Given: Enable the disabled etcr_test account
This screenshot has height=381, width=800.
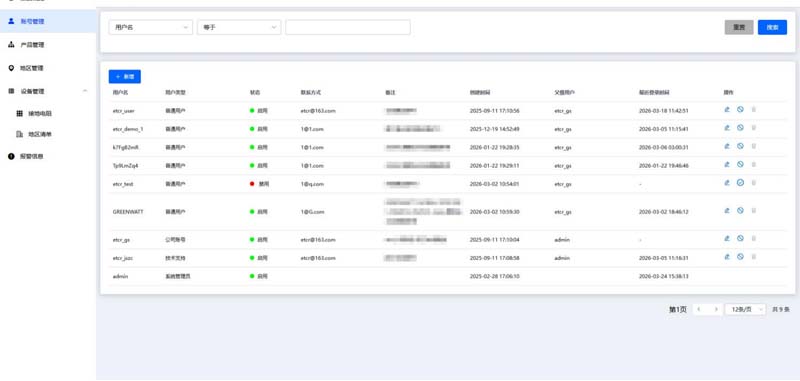Looking at the screenshot, I should tap(740, 183).
